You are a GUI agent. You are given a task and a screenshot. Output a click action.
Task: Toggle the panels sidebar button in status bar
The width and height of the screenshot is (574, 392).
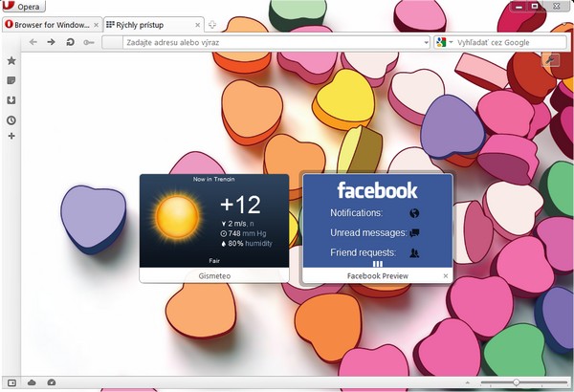click(x=11, y=382)
